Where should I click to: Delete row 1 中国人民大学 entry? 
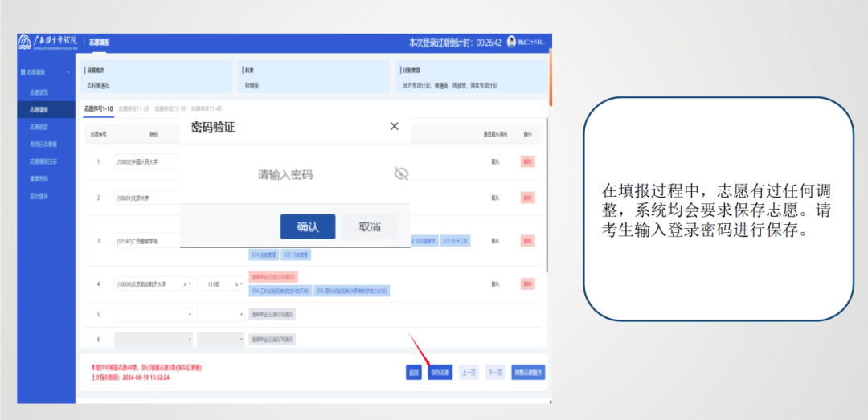(527, 161)
